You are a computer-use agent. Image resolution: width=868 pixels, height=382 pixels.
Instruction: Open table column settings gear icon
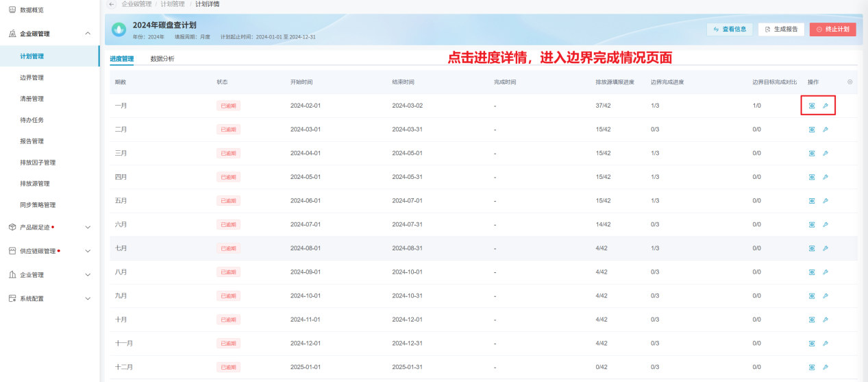pos(850,82)
